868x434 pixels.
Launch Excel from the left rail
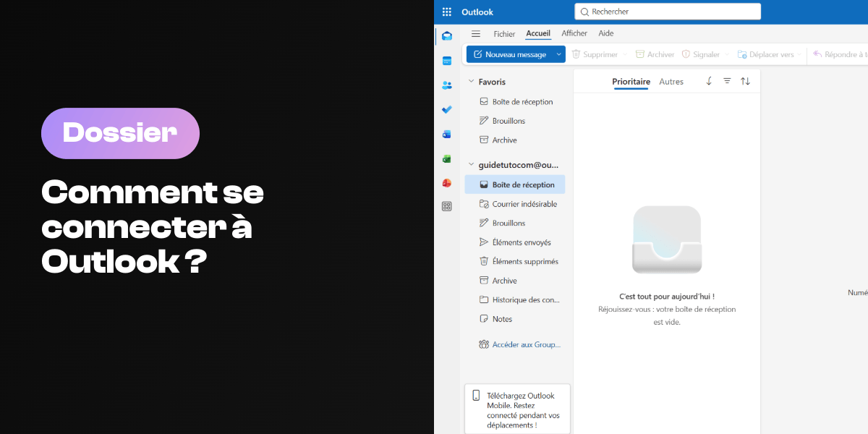tap(447, 158)
